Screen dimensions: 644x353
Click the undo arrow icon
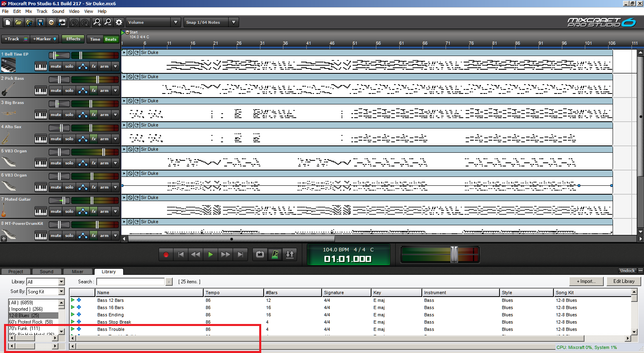74,22
